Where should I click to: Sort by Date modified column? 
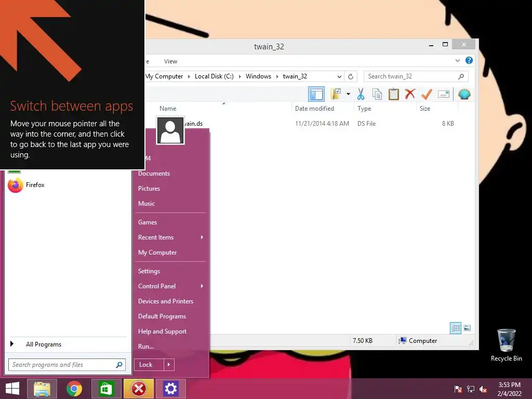314,109
